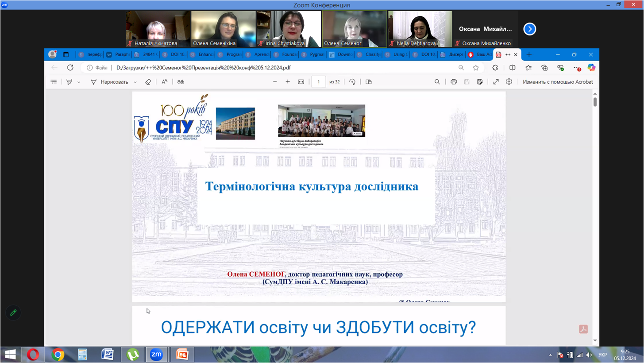
Task: Open uTorrent from the taskbar
Action: [x=132, y=355]
